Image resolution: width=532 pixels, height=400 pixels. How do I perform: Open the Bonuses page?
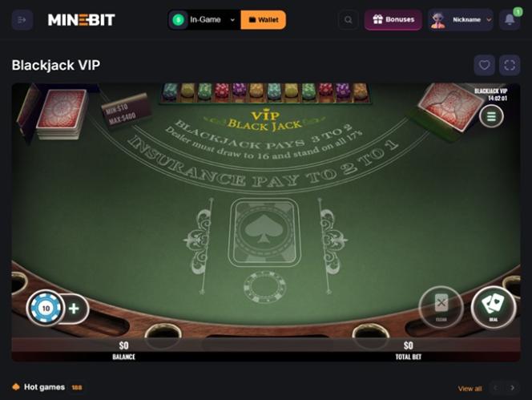pyautogui.click(x=393, y=20)
